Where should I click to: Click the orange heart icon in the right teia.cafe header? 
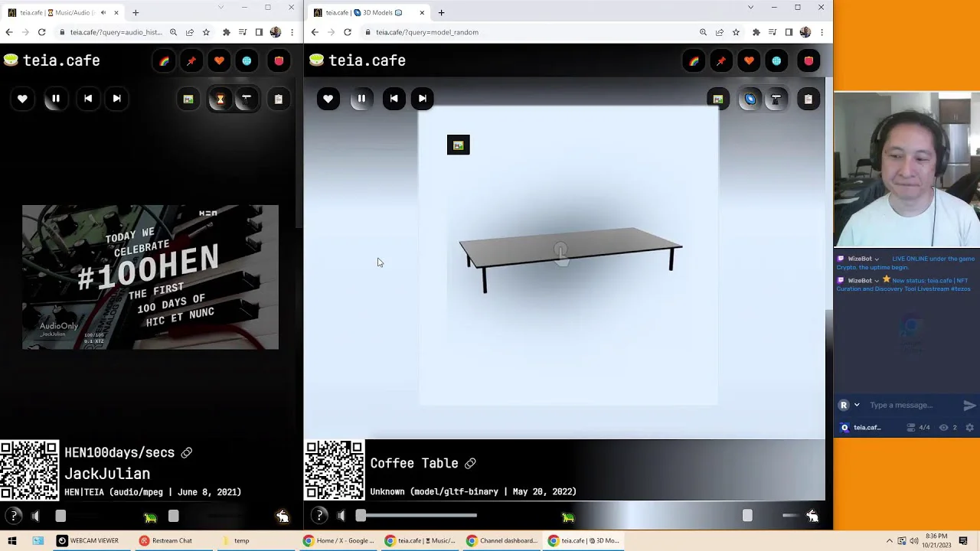[x=749, y=61]
